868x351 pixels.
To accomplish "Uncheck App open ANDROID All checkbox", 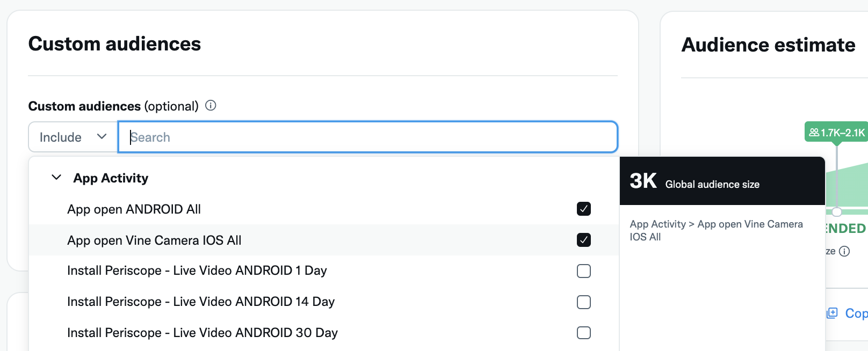I will coord(583,209).
